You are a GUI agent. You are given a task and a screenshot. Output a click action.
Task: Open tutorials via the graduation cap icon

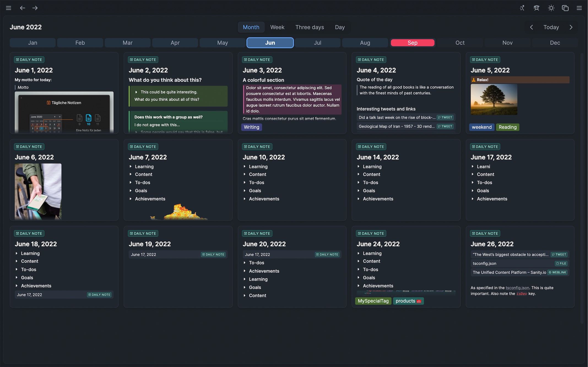(x=536, y=8)
